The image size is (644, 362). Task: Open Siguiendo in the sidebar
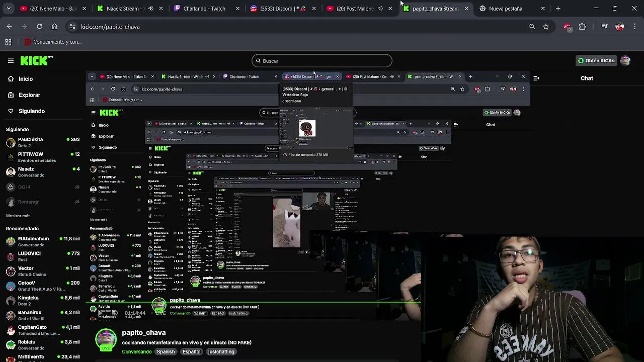[x=31, y=111]
